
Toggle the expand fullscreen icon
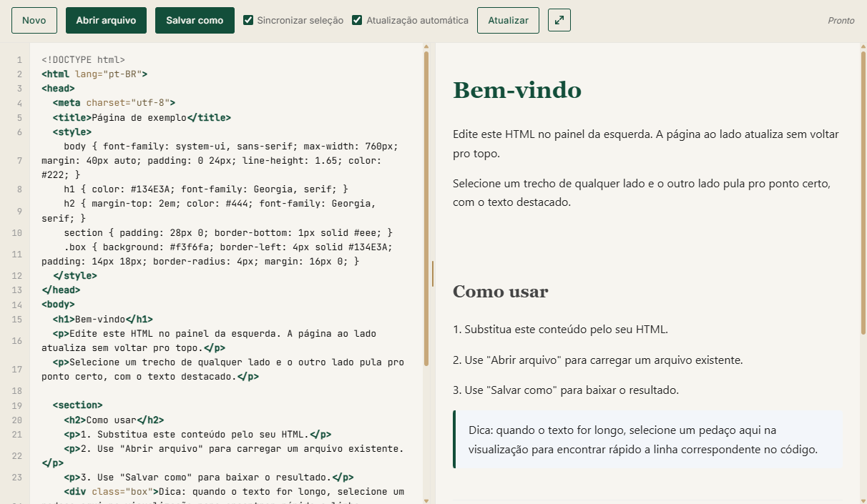point(559,20)
